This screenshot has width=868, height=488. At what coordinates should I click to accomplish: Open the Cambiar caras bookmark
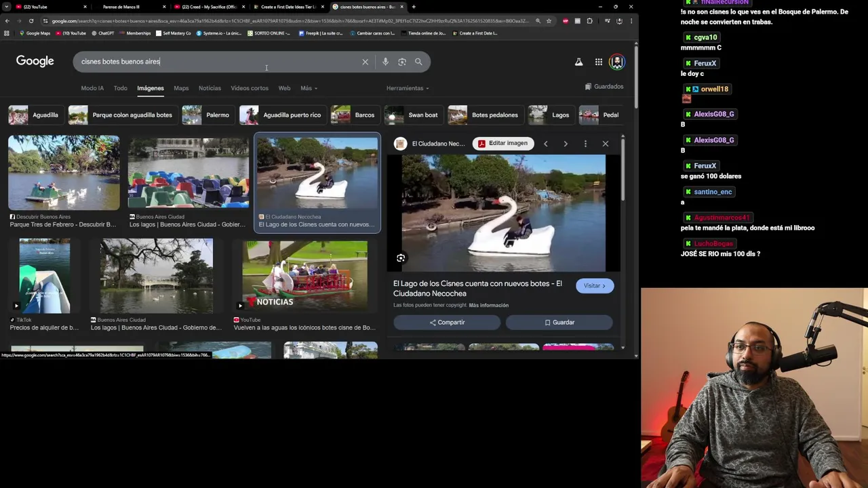click(372, 33)
